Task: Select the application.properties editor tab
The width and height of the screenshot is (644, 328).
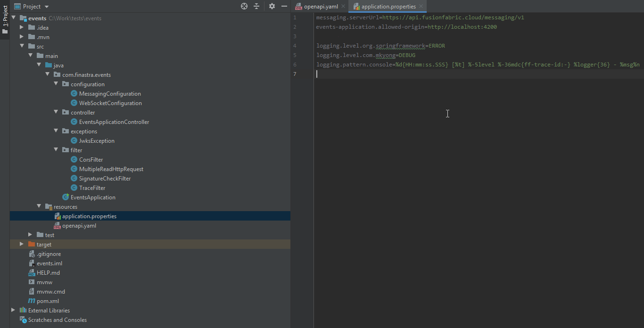Action: [388, 7]
